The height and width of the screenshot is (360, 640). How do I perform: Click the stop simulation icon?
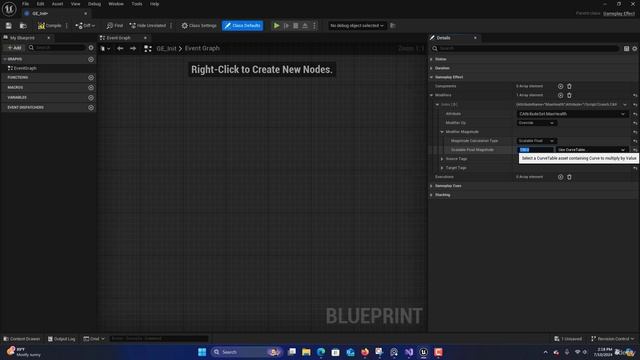296,26
